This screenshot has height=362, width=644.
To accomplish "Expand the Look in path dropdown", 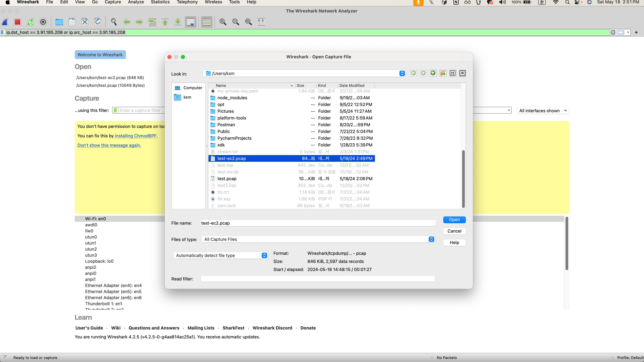I will pyautogui.click(x=402, y=73).
